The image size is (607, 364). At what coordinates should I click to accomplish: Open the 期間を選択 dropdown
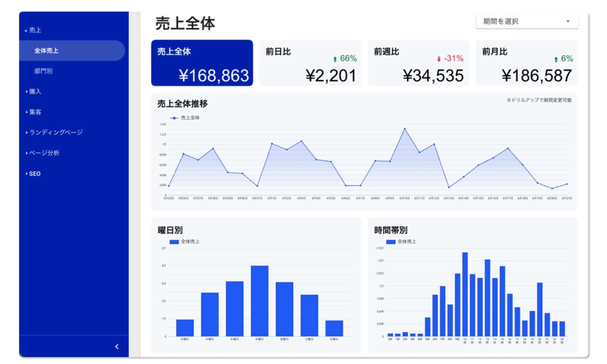pos(527,21)
